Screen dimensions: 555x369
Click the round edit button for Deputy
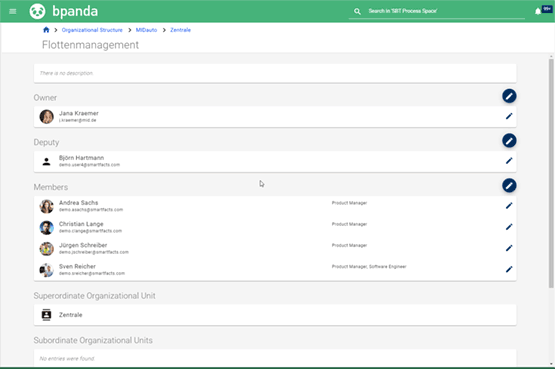(x=509, y=141)
